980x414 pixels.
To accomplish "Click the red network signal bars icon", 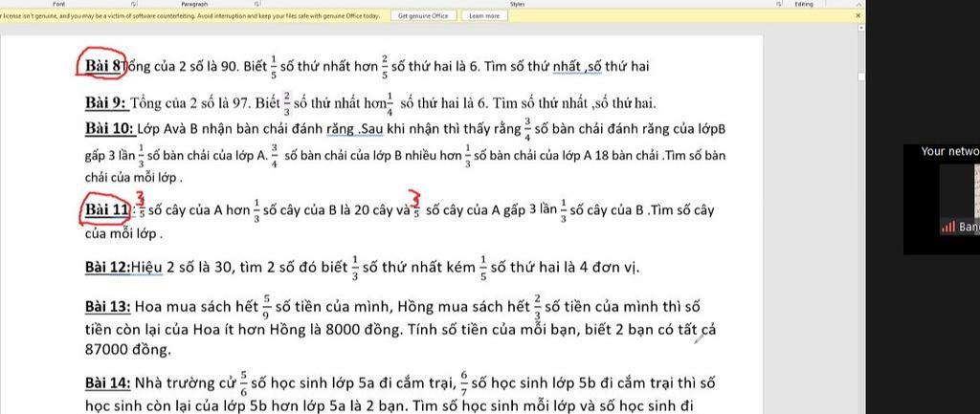I will [x=948, y=228].
